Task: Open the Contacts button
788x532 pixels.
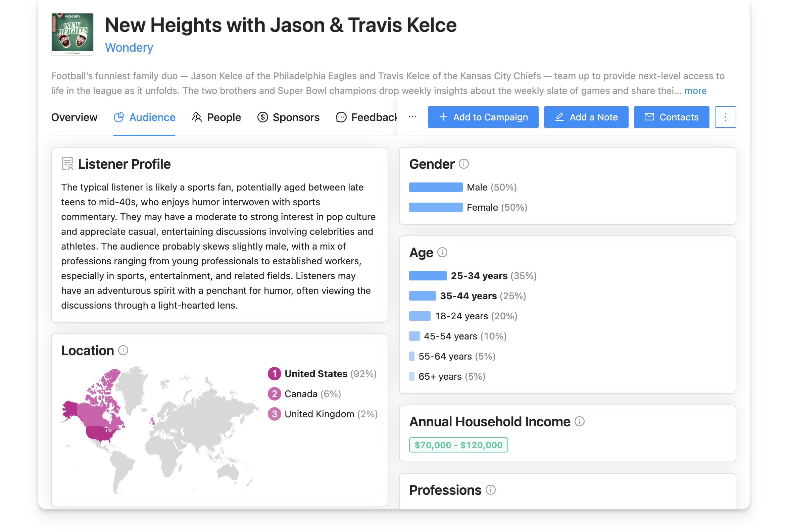Action: [x=671, y=117]
